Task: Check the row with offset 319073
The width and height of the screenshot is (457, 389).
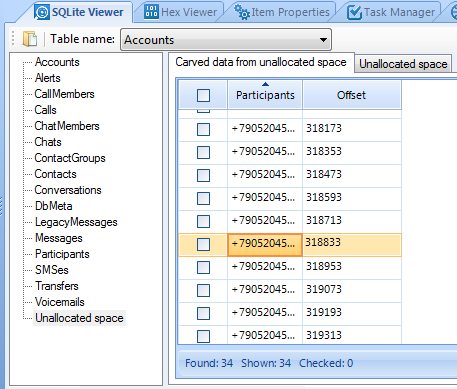Action: click(x=203, y=290)
